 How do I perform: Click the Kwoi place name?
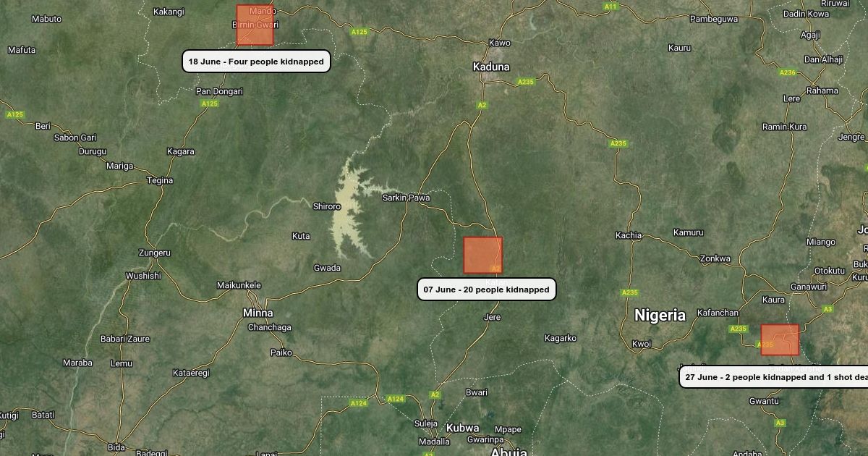click(642, 344)
